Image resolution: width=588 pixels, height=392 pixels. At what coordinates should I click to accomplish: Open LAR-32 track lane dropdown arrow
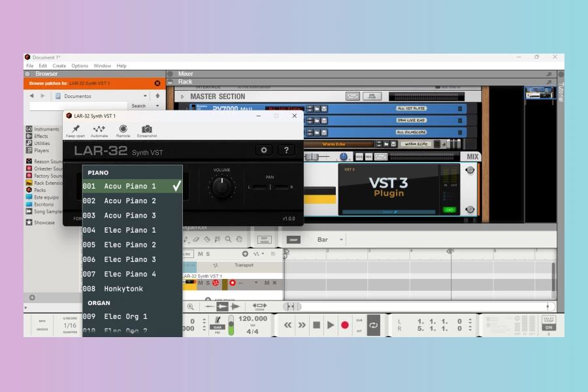[256, 282]
